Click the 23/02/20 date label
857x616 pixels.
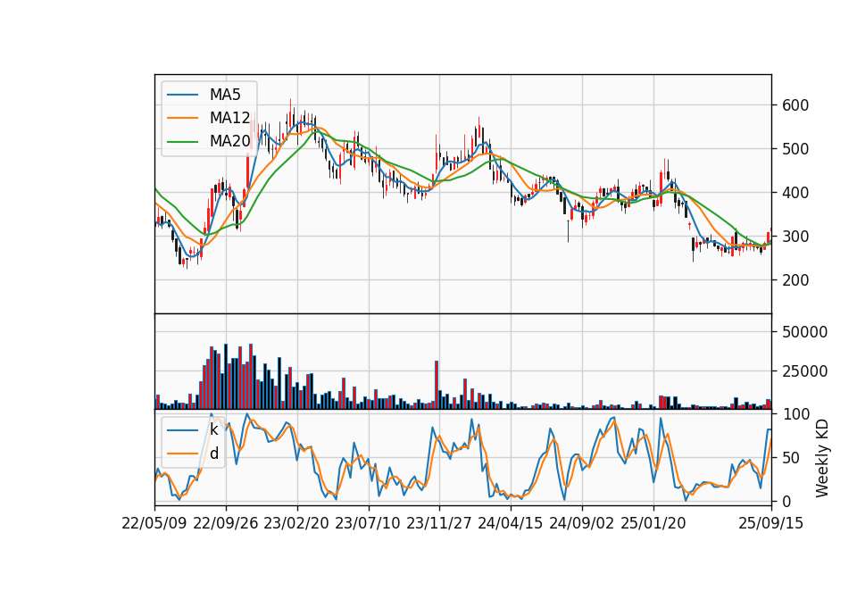click(296, 523)
